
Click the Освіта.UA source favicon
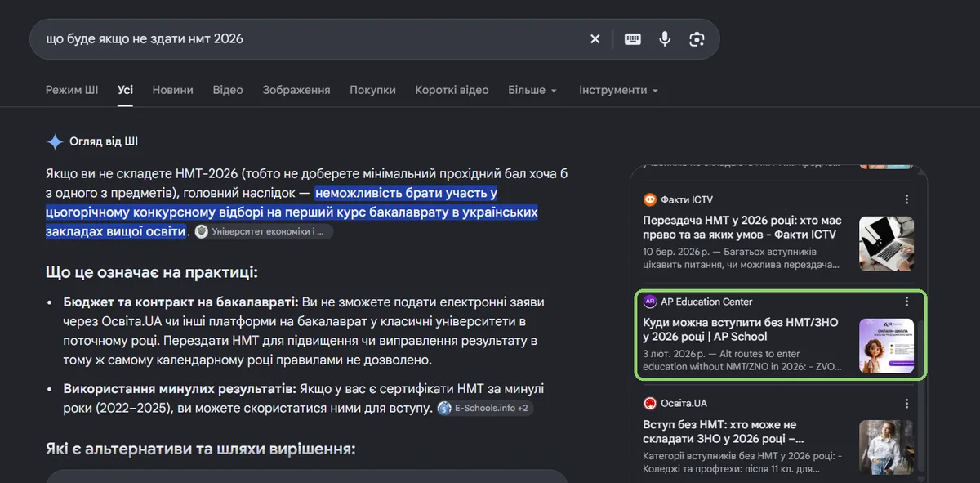click(x=650, y=404)
